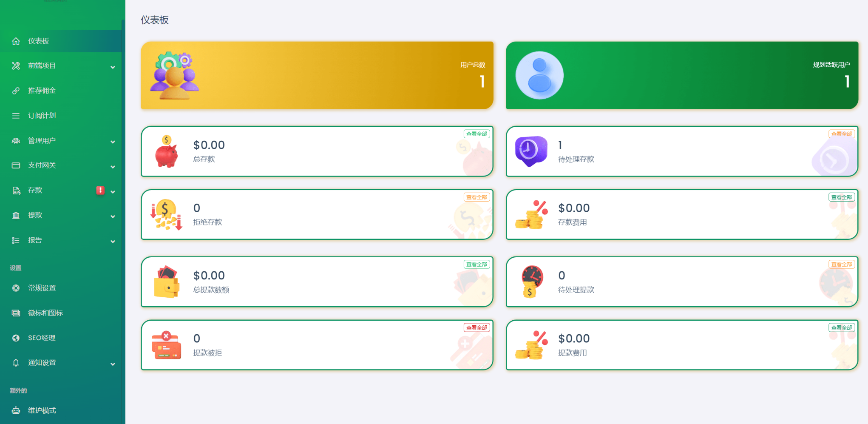Image resolution: width=868 pixels, height=424 pixels.
Task: Click the globe icon for SEO经理
Action: [16, 338]
